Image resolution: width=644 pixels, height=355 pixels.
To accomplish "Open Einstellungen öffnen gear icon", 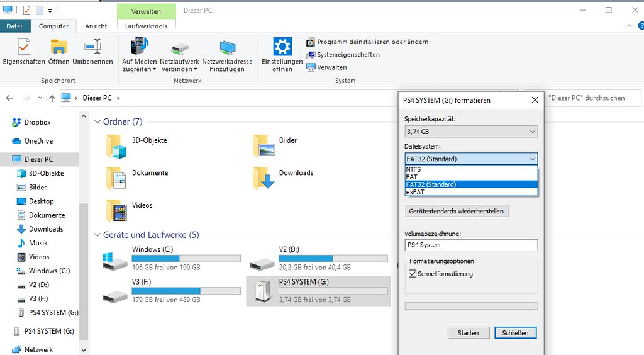I will (x=282, y=46).
